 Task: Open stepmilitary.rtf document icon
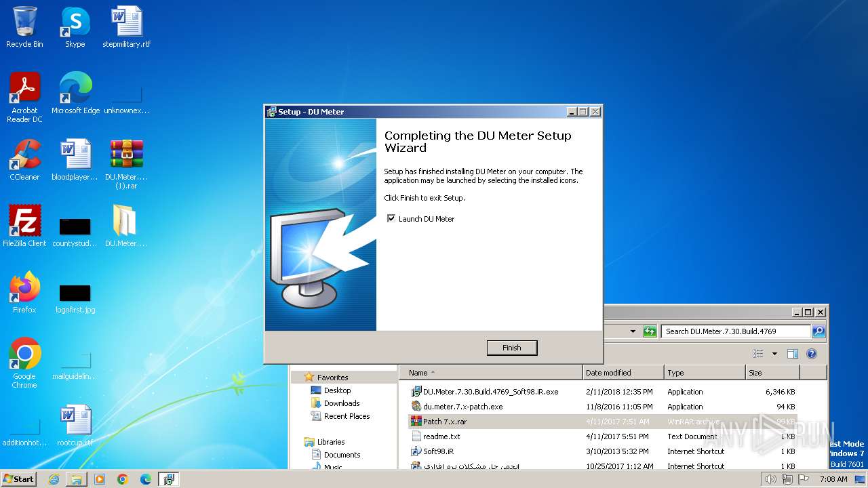point(127,28)
